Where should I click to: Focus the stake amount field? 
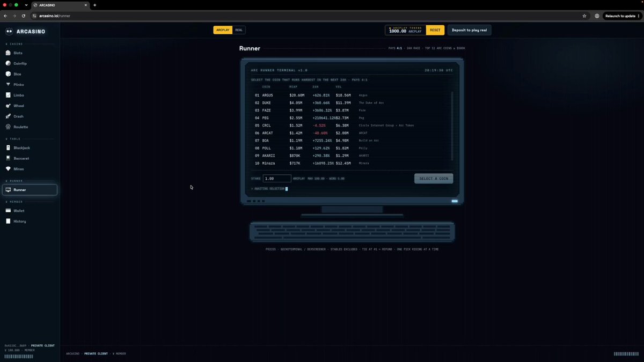(x=277, y=179)
